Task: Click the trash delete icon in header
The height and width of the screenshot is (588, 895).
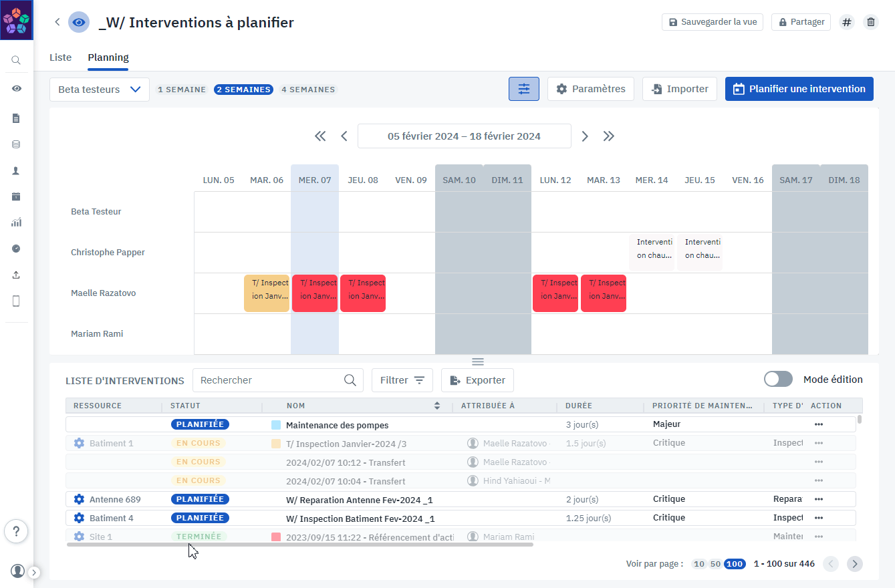Action: click(871, 22)
